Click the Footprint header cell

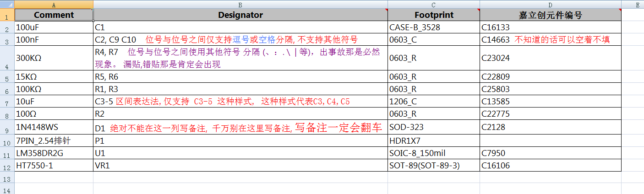tap(433, 15)
